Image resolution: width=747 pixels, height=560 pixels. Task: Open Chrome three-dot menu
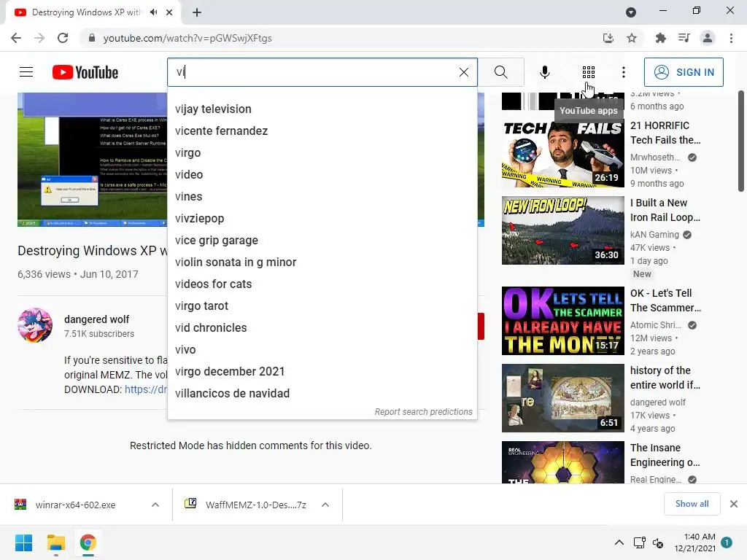point(731,38)
